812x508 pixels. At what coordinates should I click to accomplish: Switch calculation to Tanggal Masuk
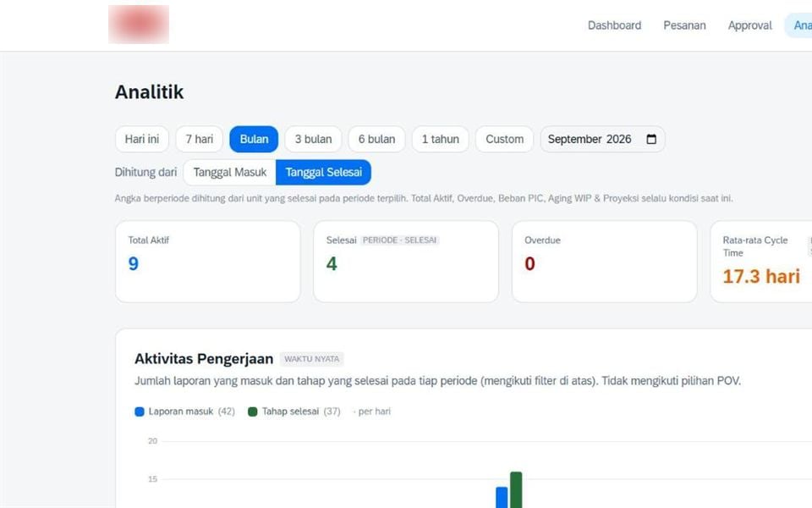(x=230, y=172)
